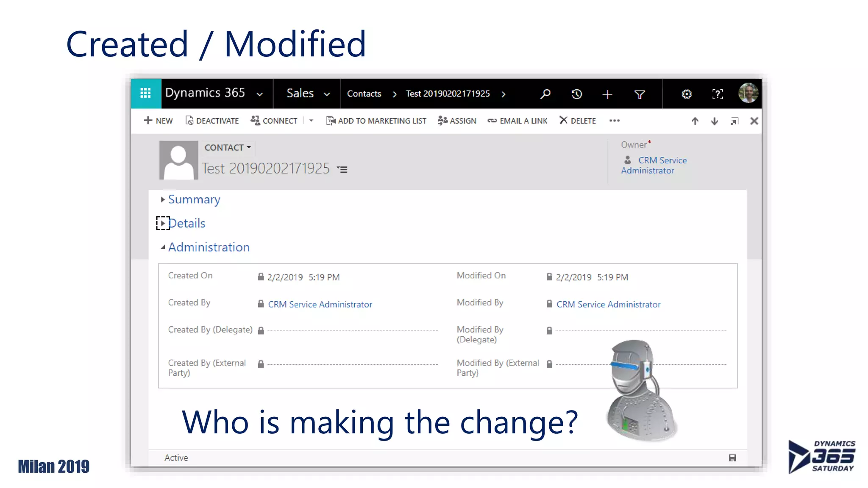Click the Dynamics 365 title text
The height and width of the screenshot is (488, 868).
[205, 93]
